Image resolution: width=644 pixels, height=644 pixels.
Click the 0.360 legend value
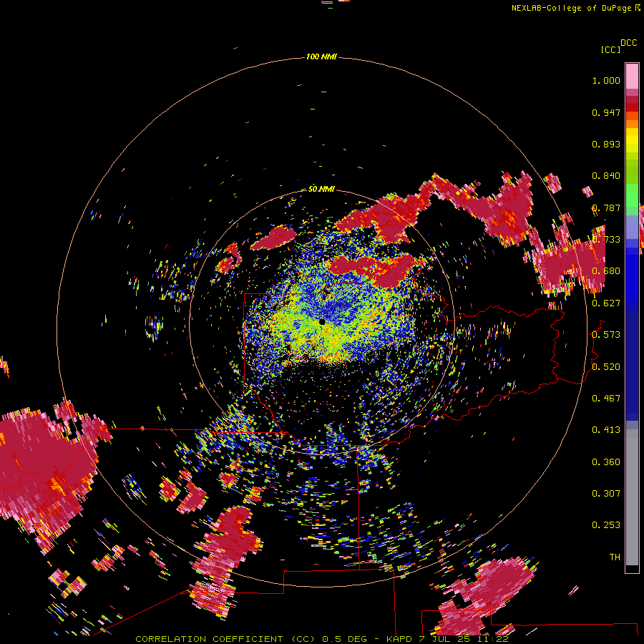(606, 462)
